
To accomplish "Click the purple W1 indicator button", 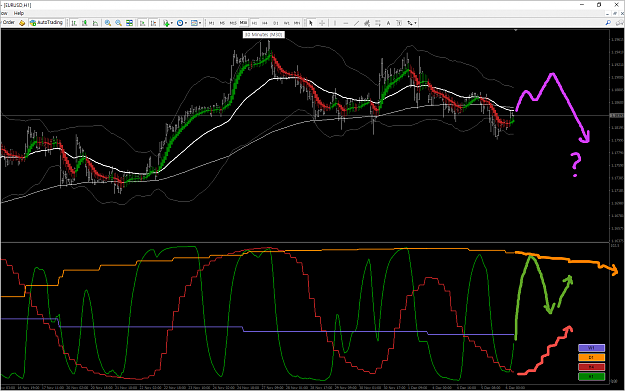I will (x=592, y=348).
